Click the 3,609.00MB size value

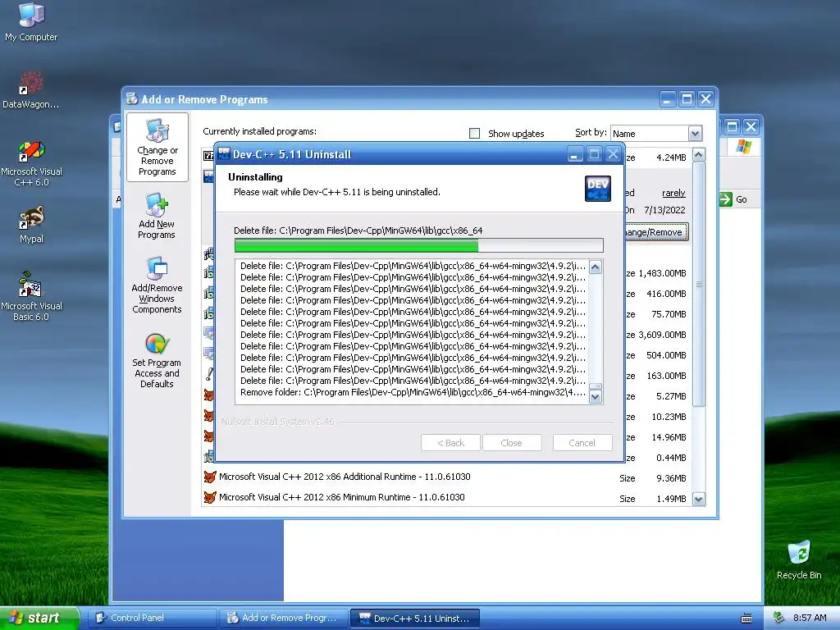click(662, 335)
